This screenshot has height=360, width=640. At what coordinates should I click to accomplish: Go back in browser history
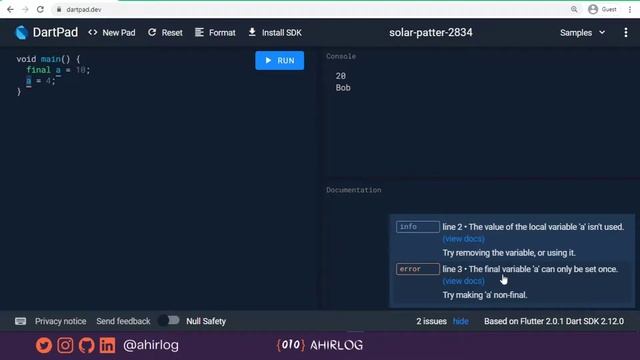[x=10, y=9]
